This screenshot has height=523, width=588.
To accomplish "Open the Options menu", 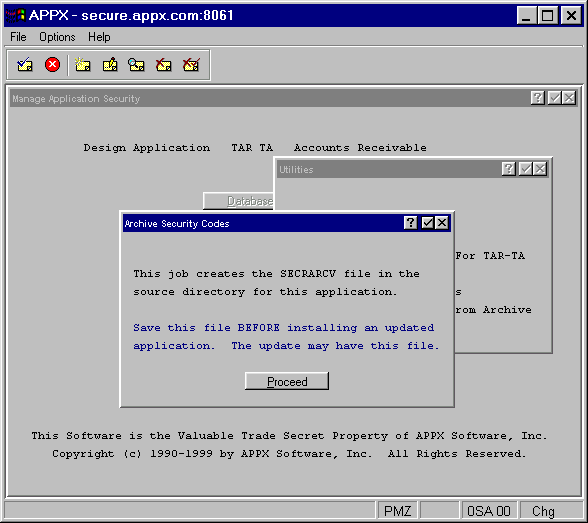I will tap(57, 37).
